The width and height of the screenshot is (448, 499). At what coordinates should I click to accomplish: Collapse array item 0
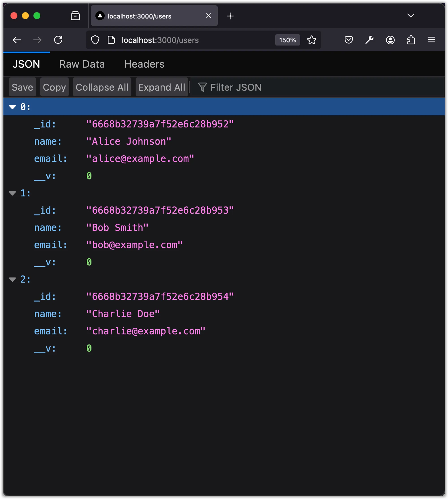click(12, 107)
